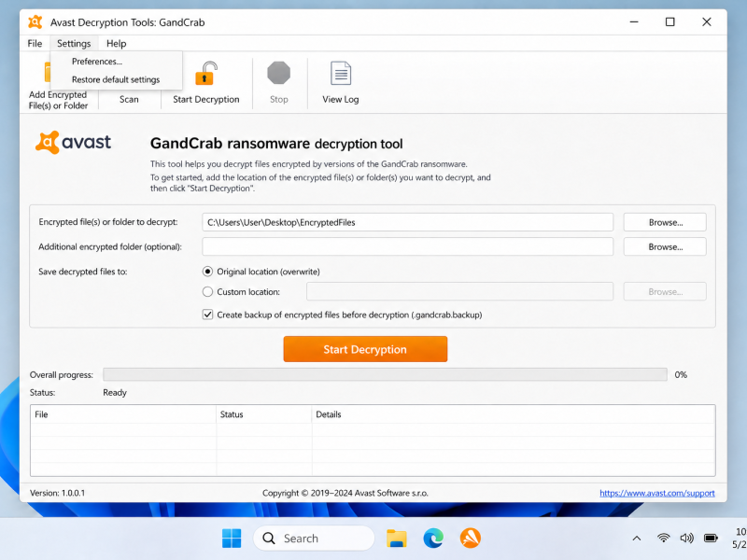Viewport: 747px width, 560px height.
Task: Click the disabled custom location Browse button
Action: pos(665,291)
